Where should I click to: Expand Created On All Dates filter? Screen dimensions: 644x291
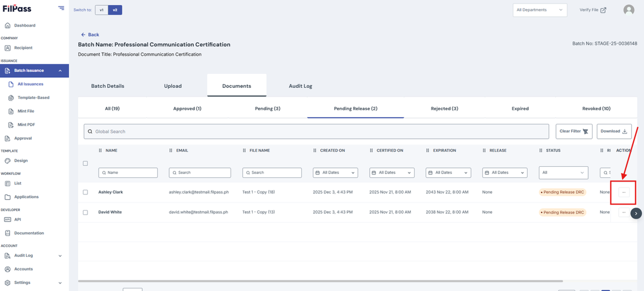coord(335,173)
